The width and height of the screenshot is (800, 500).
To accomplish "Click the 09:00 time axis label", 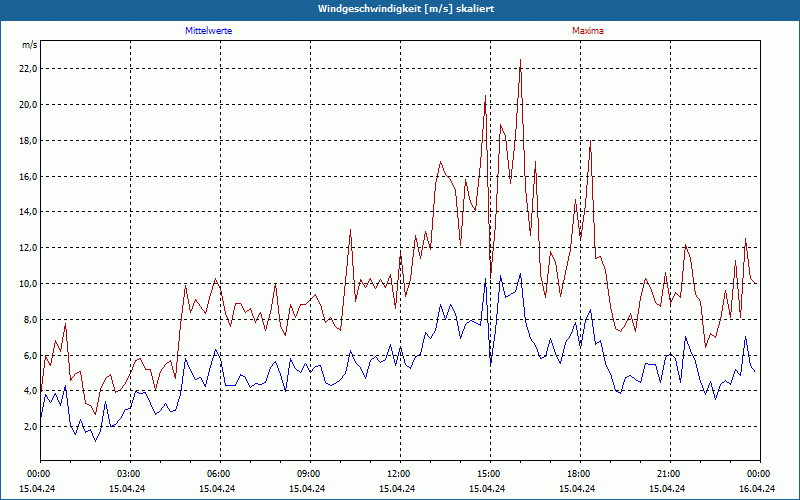I will point(311,474).
